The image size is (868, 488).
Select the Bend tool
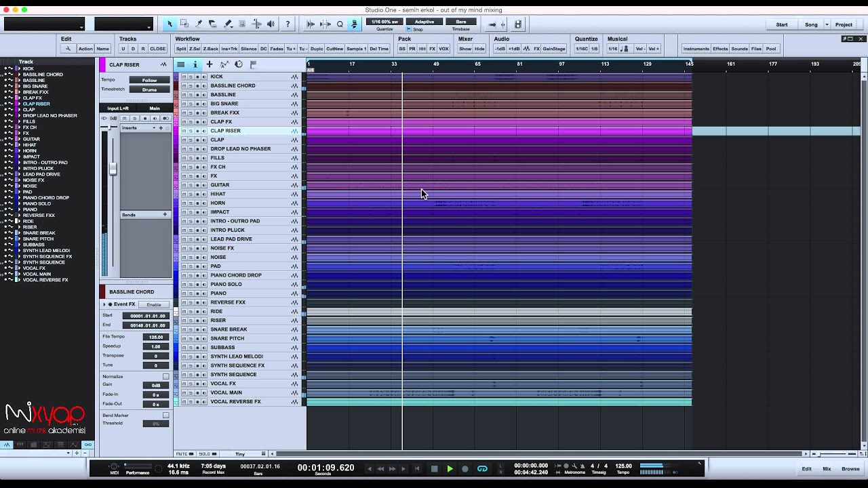pyautogui.click(x=257, y=24)
